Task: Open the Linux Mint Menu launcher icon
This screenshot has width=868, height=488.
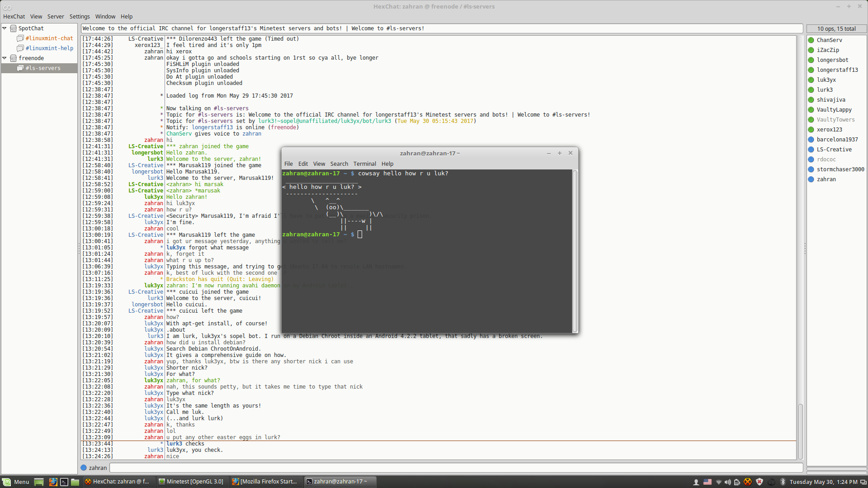Action: pyautogui.click(x=7, y=482)
